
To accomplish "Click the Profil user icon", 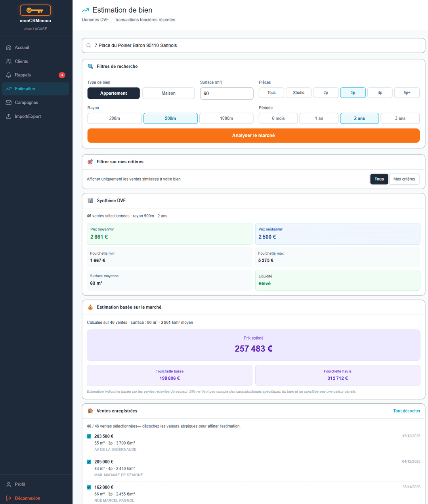I will point(9,484).
